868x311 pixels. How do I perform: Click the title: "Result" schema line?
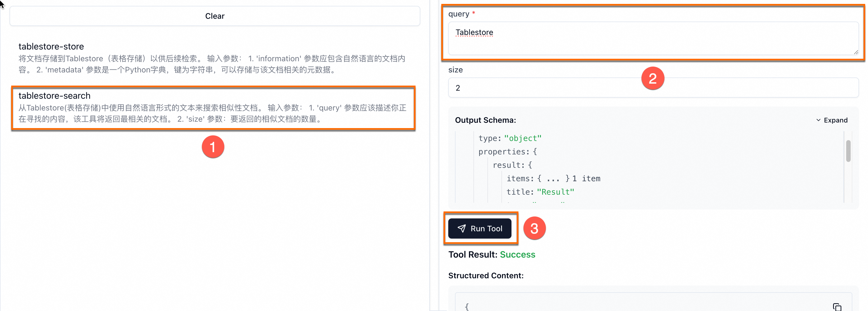(x=540, y=192)
